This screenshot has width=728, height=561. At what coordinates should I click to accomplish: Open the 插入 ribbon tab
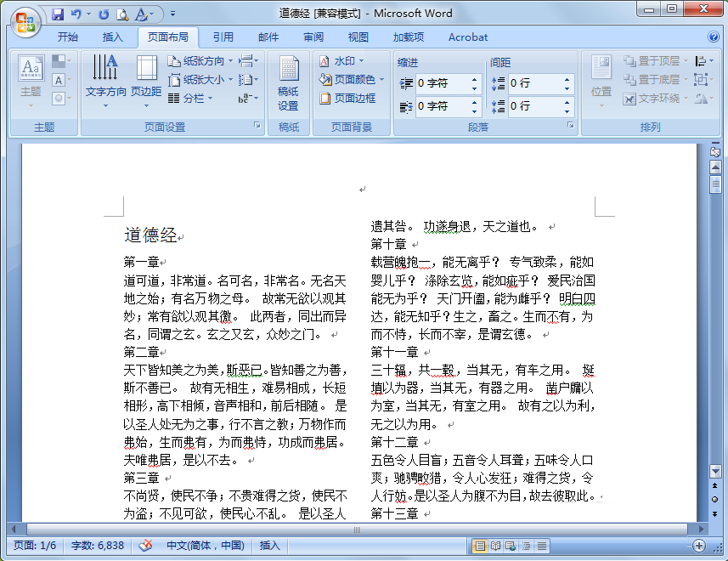click(113, 37)
